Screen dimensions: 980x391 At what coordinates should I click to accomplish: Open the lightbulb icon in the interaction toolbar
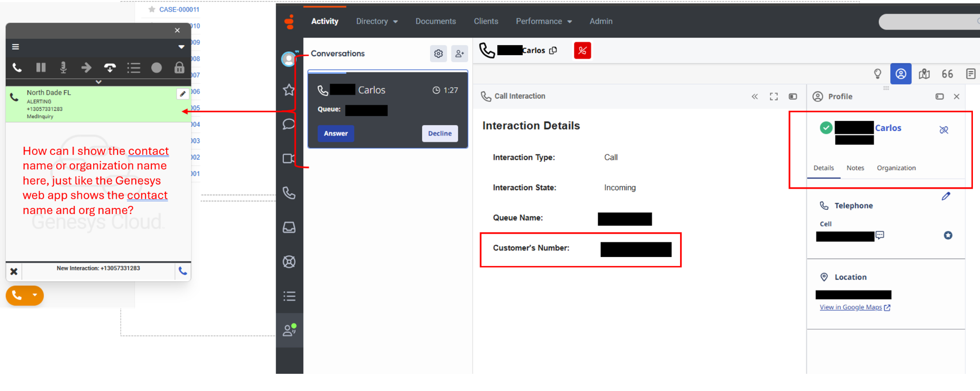click(878, 74)
